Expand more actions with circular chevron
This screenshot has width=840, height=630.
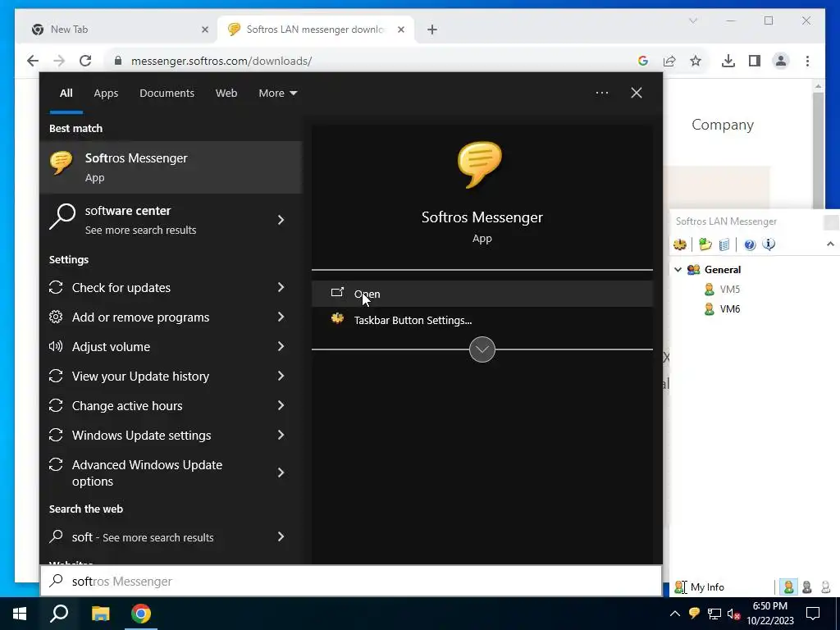[482, 349]
